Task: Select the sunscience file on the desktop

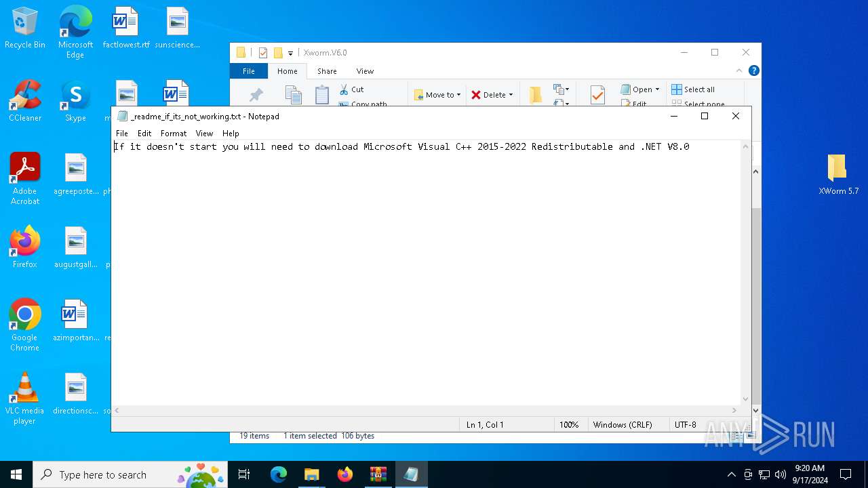Action: tap(177, 28)
